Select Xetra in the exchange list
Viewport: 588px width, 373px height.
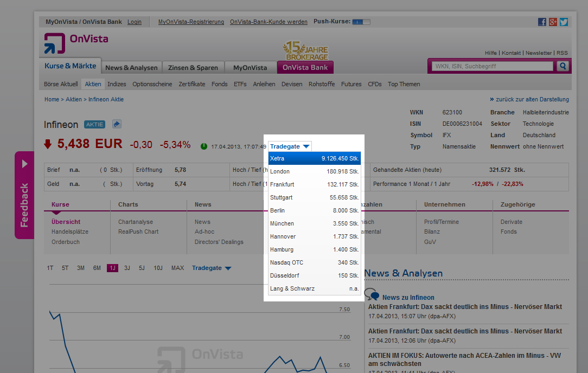click(314, 158)
